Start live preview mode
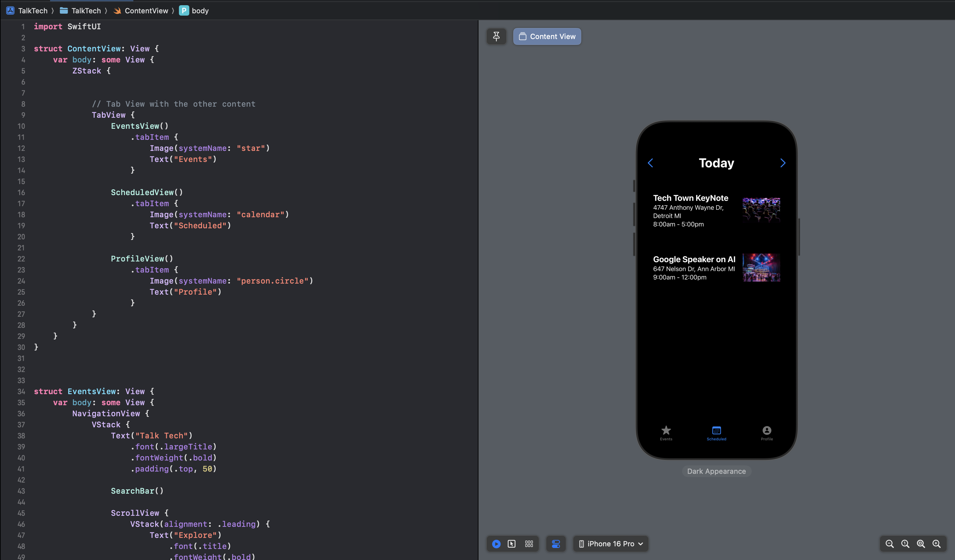 [496, 544]
